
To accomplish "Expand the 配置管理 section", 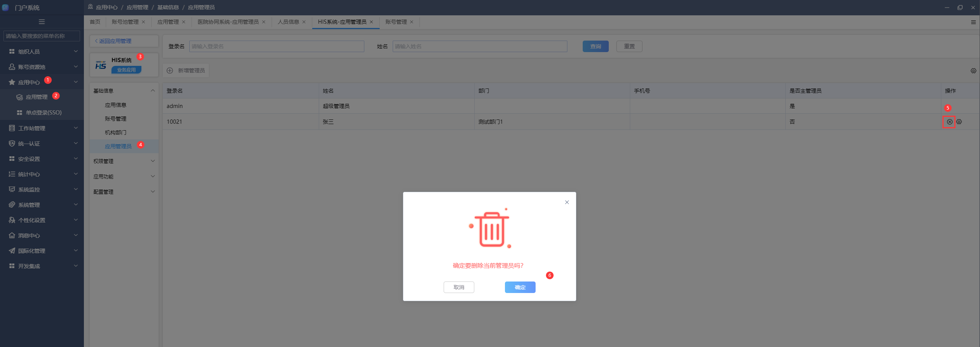I will (x=124, y=192).
